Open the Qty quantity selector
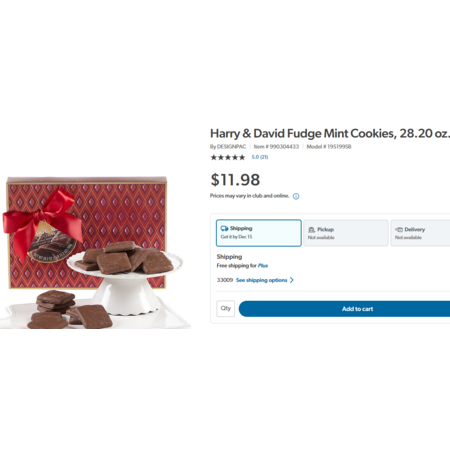This screenshot has width=450, height=450. [226, 308]
